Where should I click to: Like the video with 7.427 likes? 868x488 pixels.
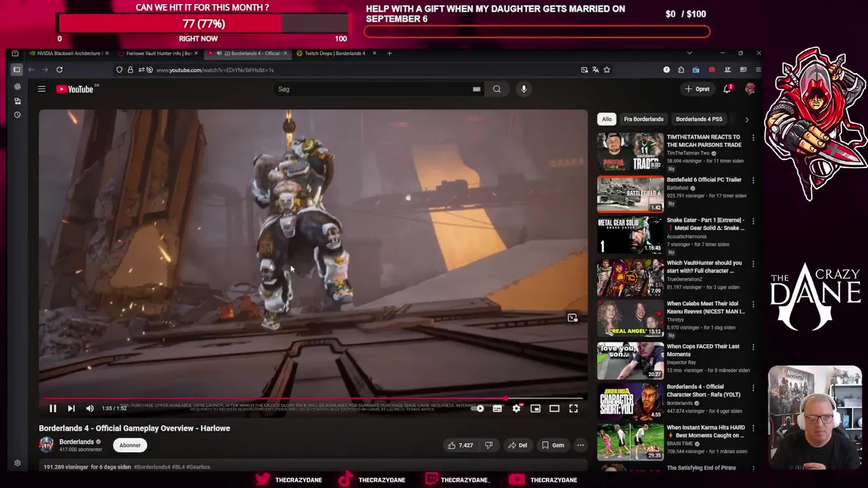click(x=460, y=445)
